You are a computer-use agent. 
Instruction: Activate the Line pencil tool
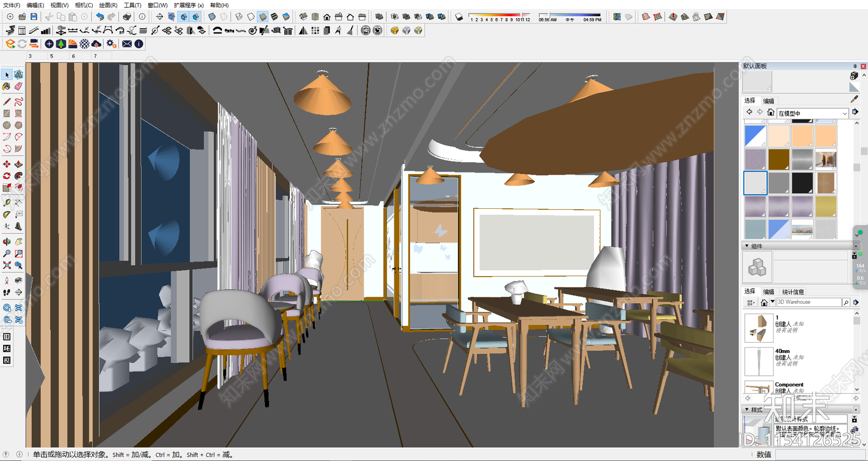7,101
